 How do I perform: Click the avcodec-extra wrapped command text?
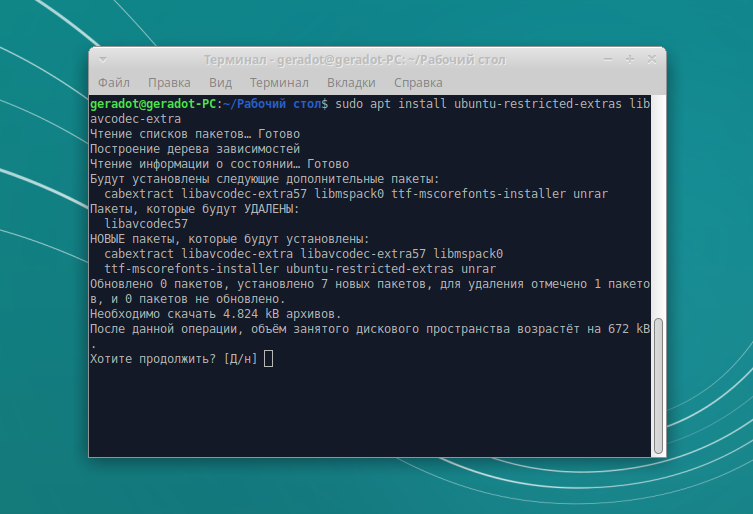[135, 119]
